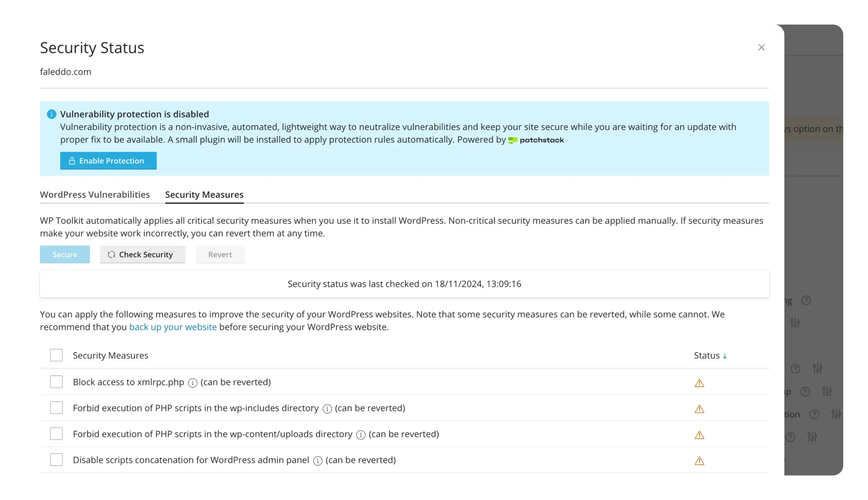Click warning icon in scripts concatenation row
Viewport: 868px width, 500px height.
pos(699,461)
